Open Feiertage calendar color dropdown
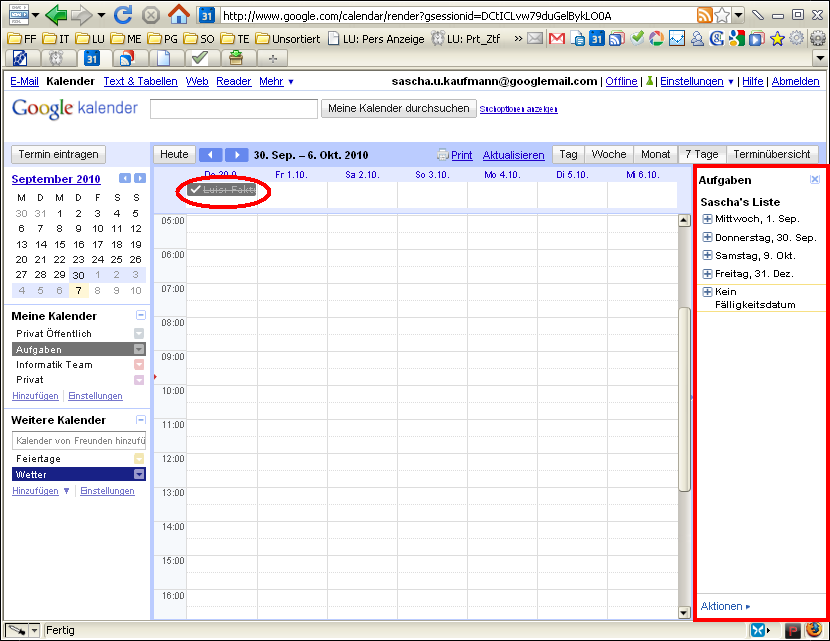The width and height of the screenshot is (830, 641). pyautogui.click(x=139, y=458)
